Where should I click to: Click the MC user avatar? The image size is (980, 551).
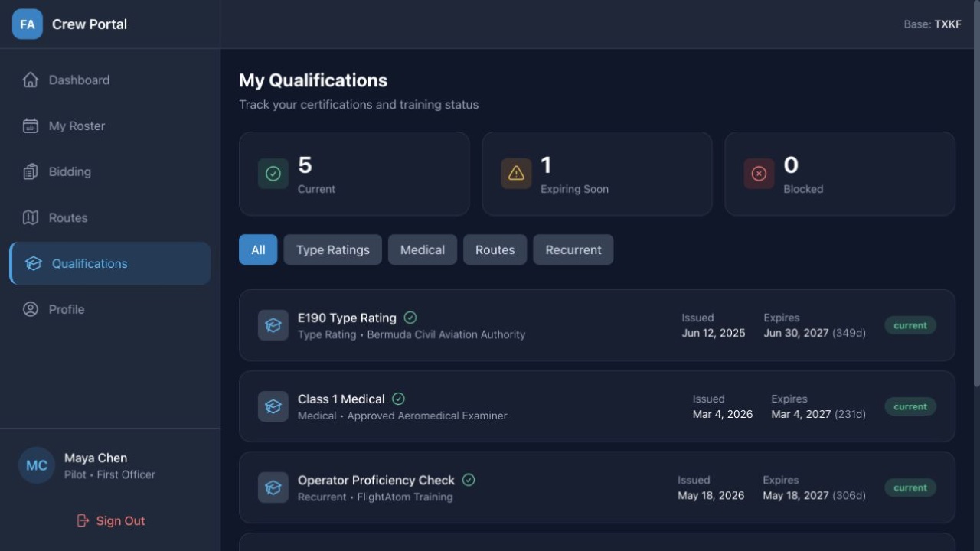coord(37,465)
